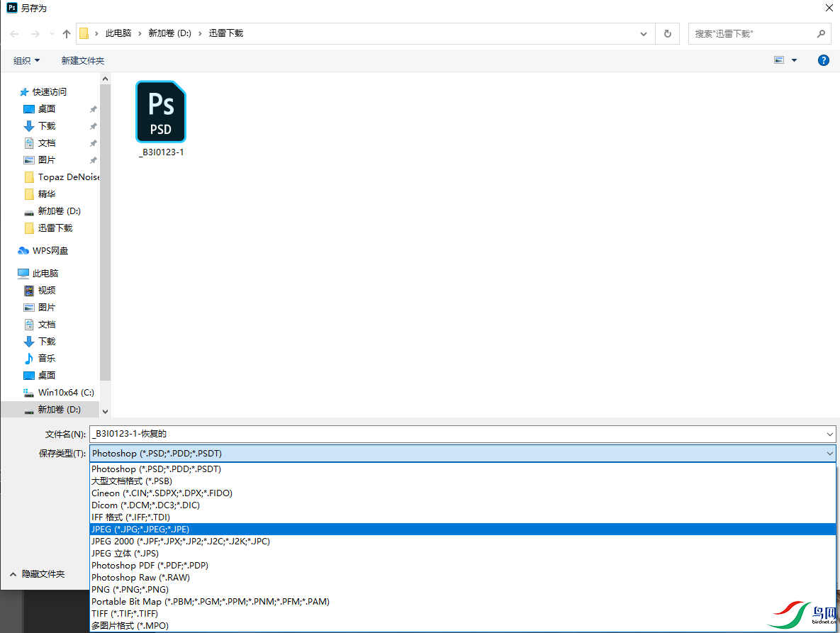Choose Portable Bit Map format

tap(463, 601)
